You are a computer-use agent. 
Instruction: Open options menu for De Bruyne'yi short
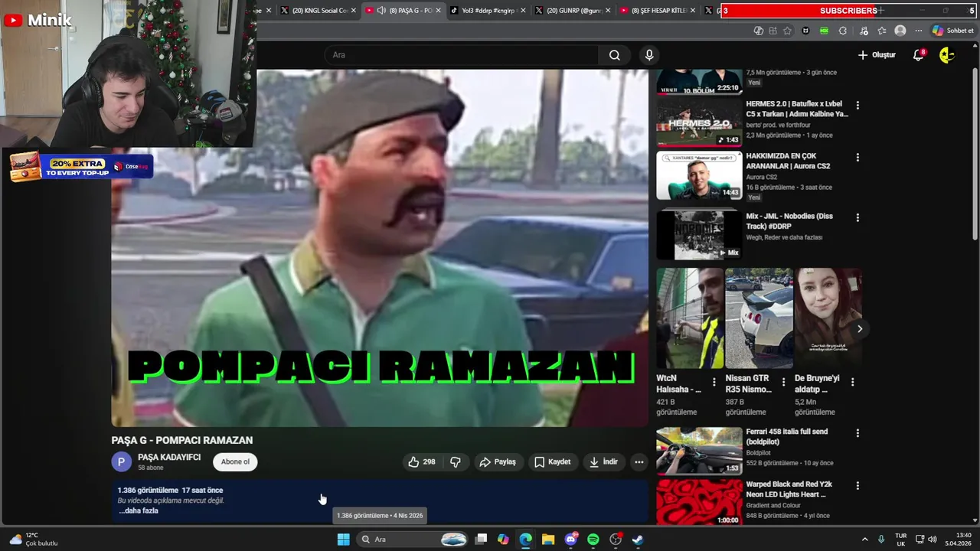point(852,382)
